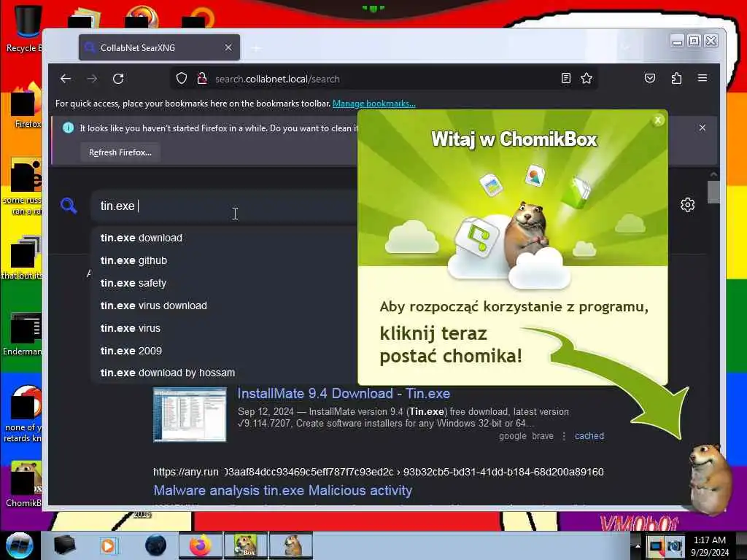Open Malware analysis tin.exe Malicious activity result
This screenshot has width=747, height=560.
[283, 491]
